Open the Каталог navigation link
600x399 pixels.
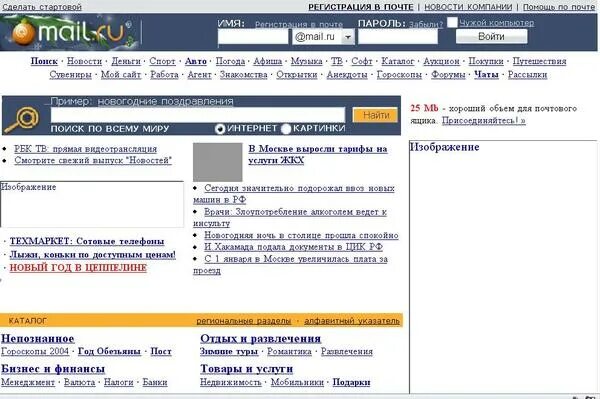(x=398, y=61)
